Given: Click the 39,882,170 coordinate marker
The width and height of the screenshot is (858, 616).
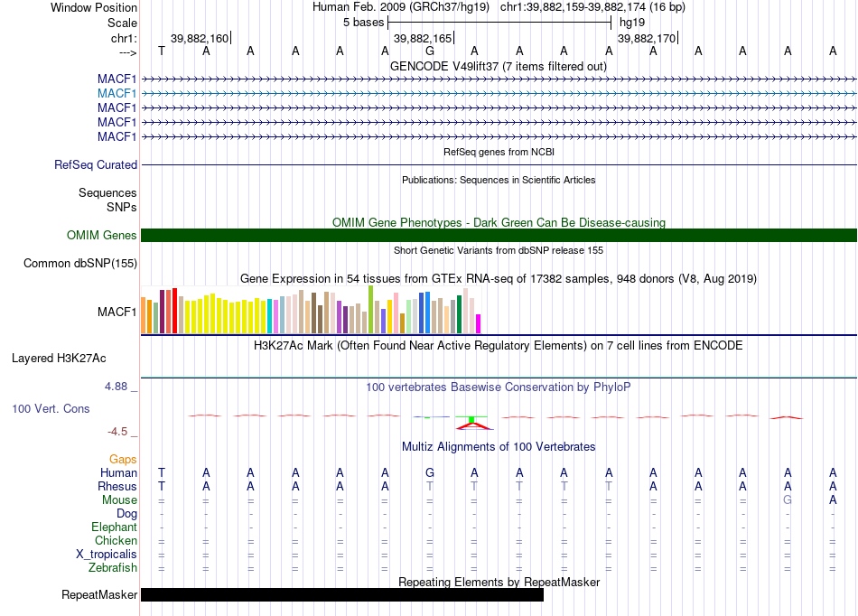Looking at the screenshot, I should click(x=648, y=38).
